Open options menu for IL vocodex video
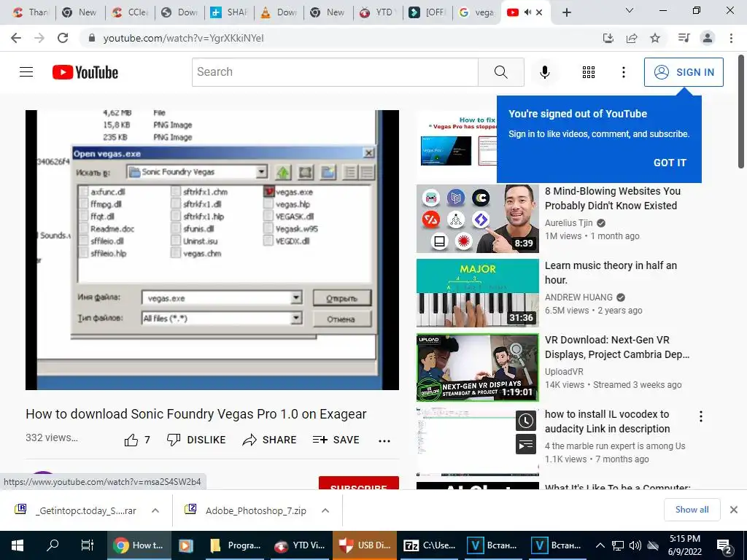Image resolution: width=747 pixels, height=560 pixels. [700, 416]
